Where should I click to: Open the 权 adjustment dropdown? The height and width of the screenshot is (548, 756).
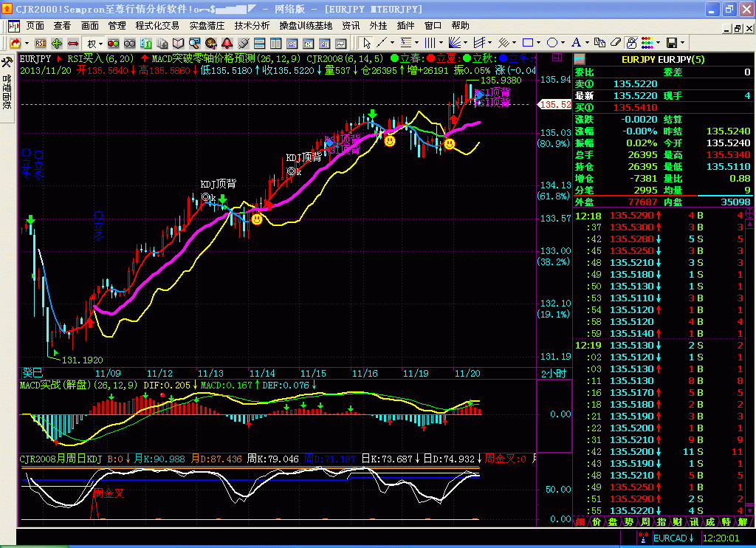click(x=95, y=43)
